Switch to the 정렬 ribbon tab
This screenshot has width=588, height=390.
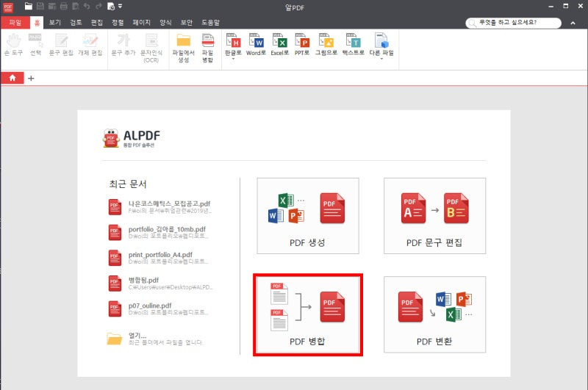118,23
